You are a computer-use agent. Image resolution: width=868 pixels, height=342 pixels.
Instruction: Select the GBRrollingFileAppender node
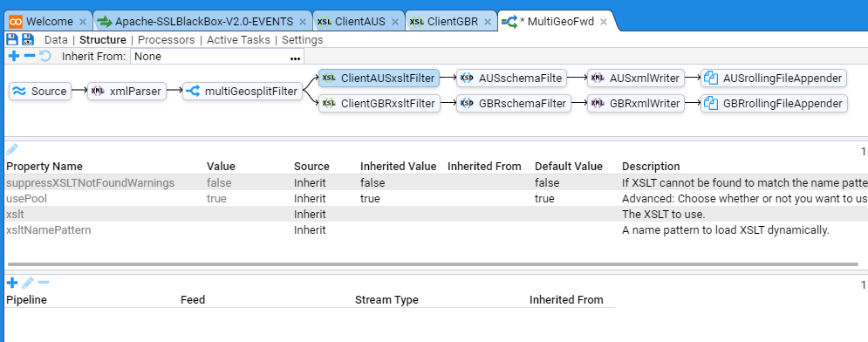[774, 104]
